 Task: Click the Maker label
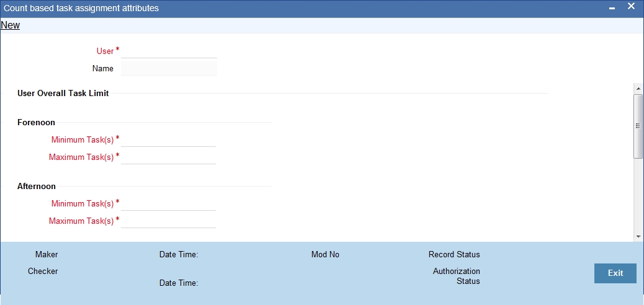coord(47,255)
